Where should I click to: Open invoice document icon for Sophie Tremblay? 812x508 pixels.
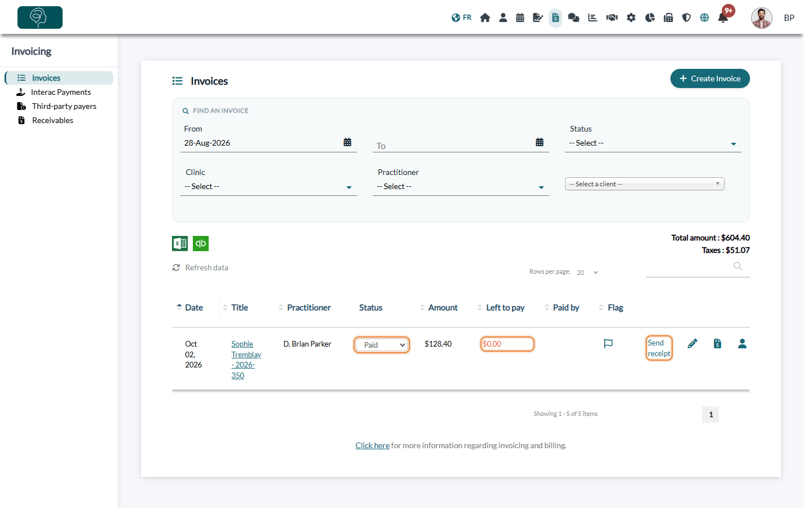pyautogui.click(x=717, y=343)
